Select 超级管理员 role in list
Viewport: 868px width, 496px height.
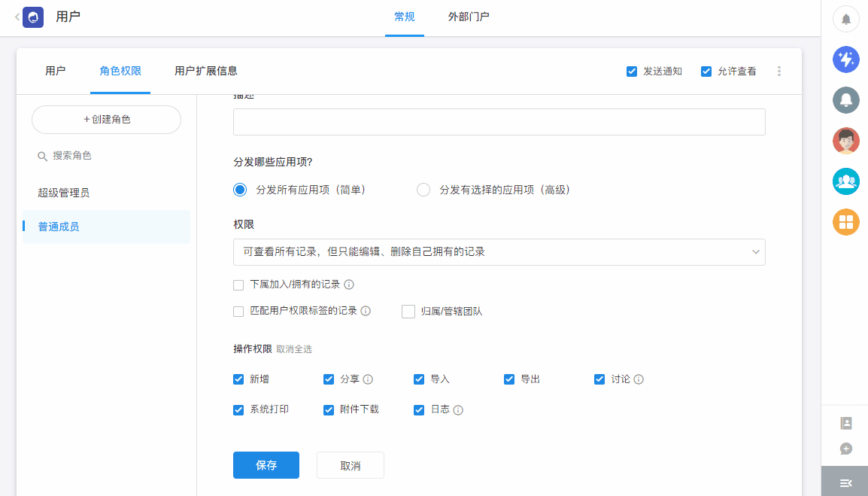[64, 193]
